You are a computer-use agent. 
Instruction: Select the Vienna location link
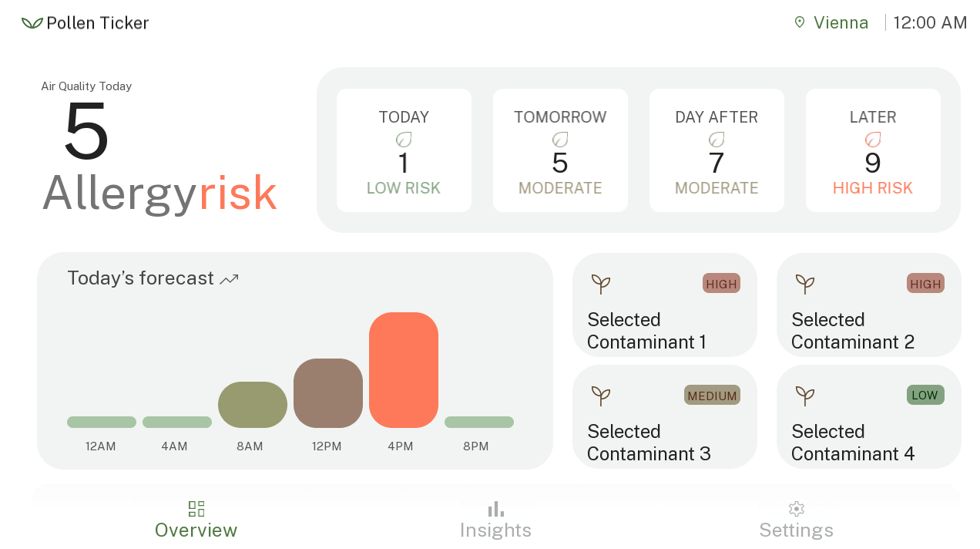[x=831, y=23]
